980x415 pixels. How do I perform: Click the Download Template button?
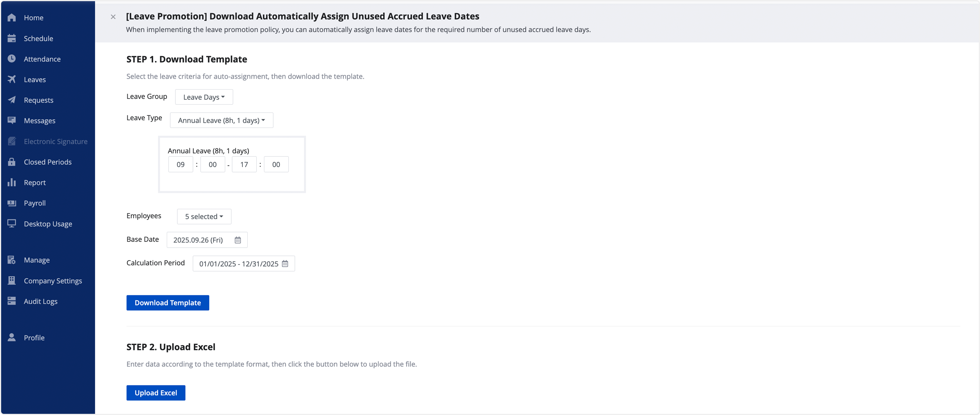[168, 303]
